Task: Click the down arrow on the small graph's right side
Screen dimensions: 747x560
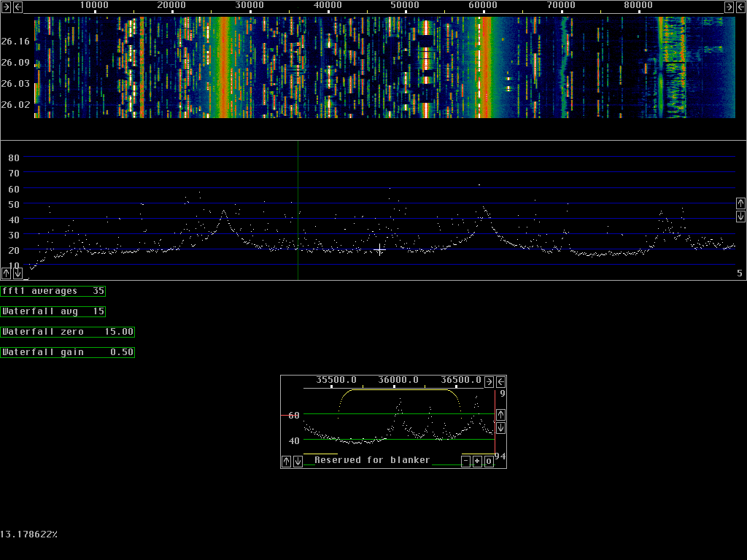Action: click(500, 428)
